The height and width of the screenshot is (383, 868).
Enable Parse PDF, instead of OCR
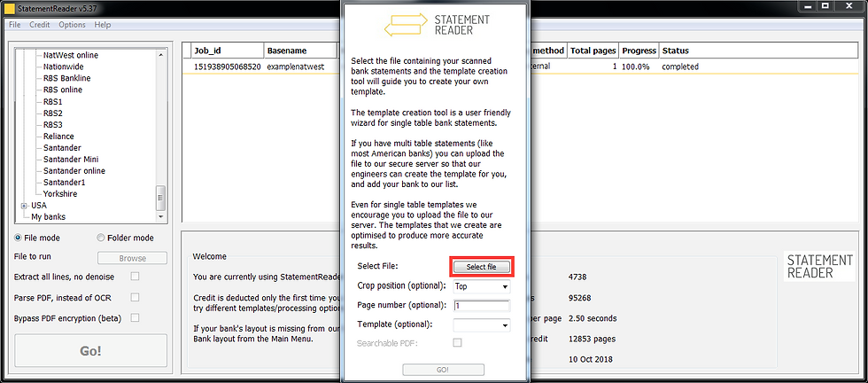click(x=135, y=298)
